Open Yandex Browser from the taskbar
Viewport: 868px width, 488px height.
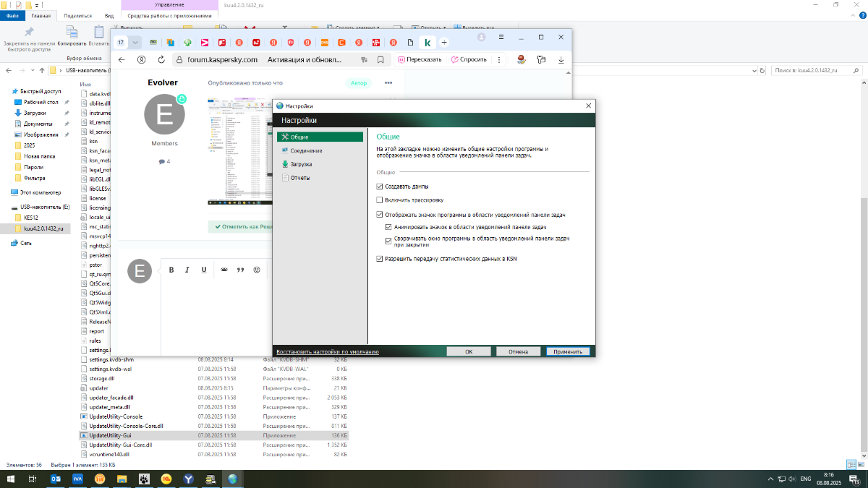188,479
